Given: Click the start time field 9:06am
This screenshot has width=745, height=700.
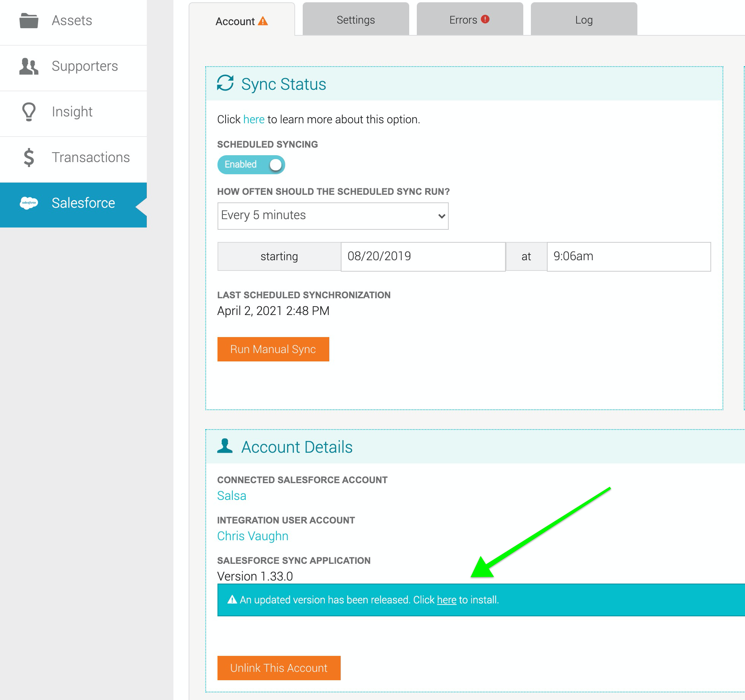Looking at the screenshot, I should (629, 257).
